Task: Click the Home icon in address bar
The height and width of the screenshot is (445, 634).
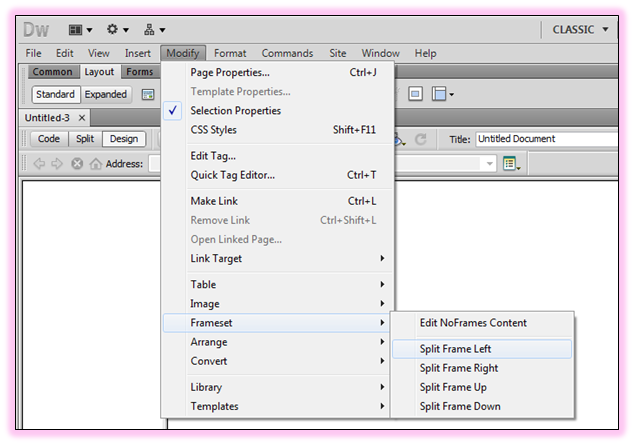Action: point(96,164)
